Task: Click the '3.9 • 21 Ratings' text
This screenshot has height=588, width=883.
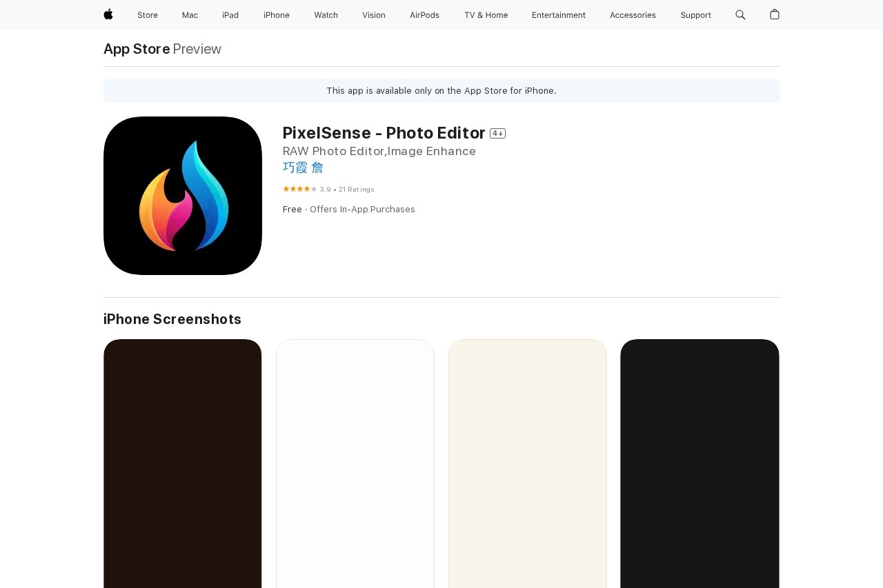Action: coord(347,190)
